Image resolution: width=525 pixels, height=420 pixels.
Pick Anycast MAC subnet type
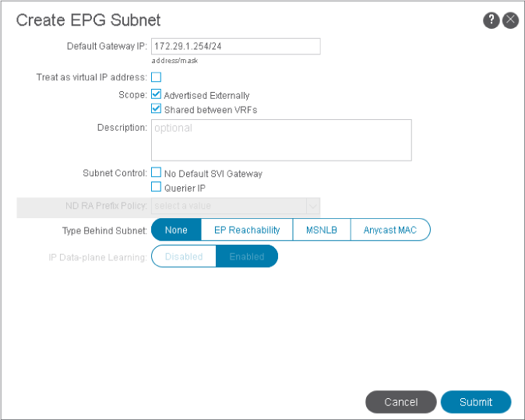coord(389,230)
